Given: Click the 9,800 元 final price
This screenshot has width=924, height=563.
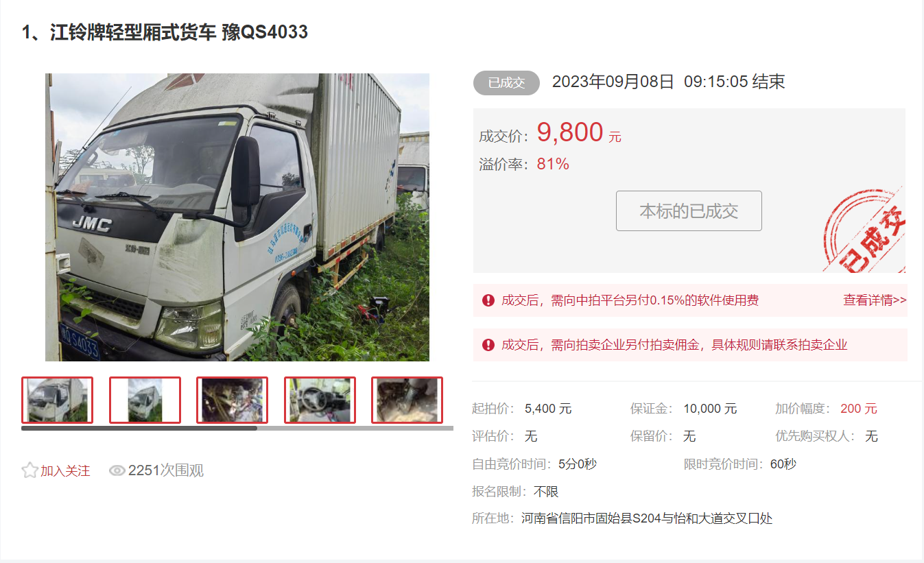Looking at the screenshot, I should [x=579, y=132].
